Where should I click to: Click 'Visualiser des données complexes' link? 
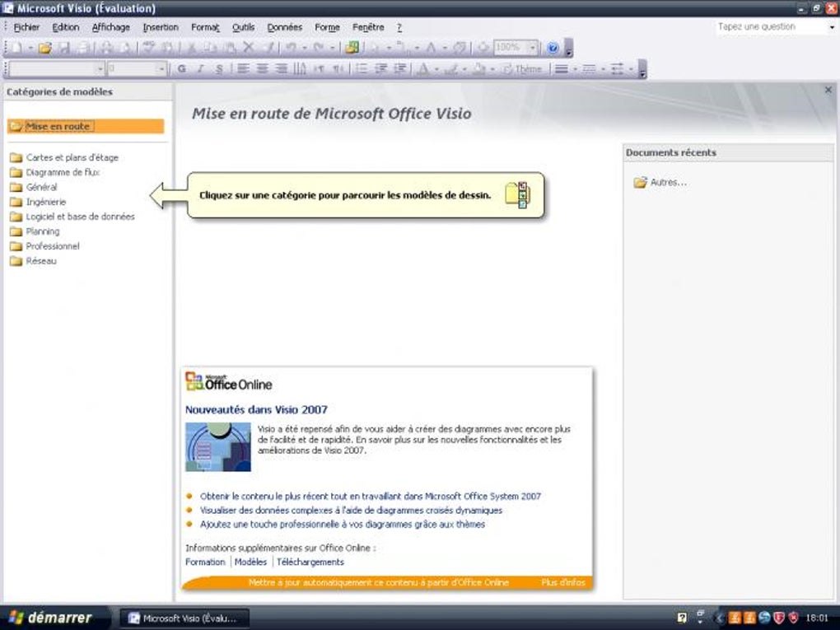click(x=351, y=511)
